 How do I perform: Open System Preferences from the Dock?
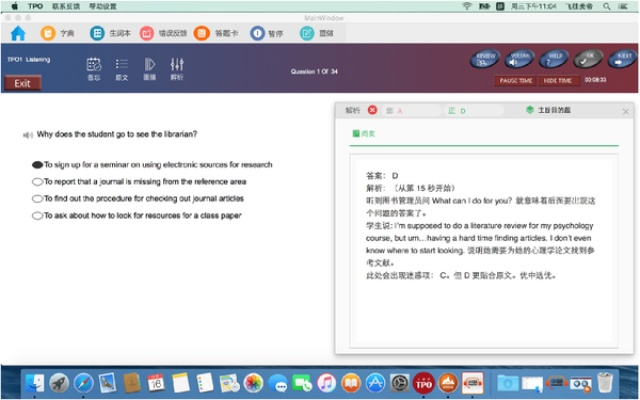tap(400, 383)
